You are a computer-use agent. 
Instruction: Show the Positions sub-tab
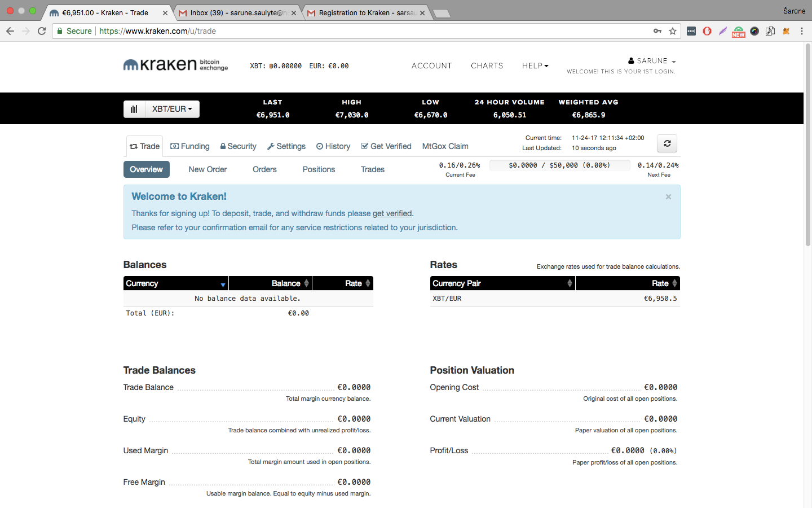click(319, 169)
